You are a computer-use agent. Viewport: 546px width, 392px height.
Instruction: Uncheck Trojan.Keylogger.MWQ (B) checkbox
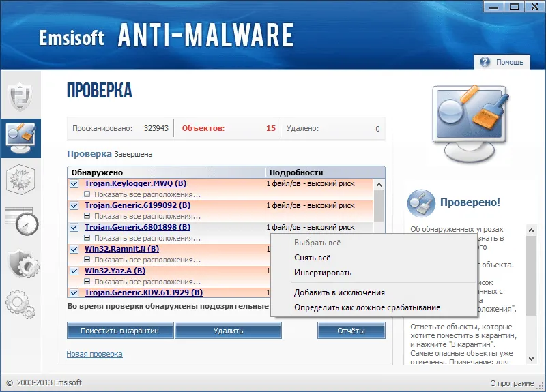click(74, 183)
